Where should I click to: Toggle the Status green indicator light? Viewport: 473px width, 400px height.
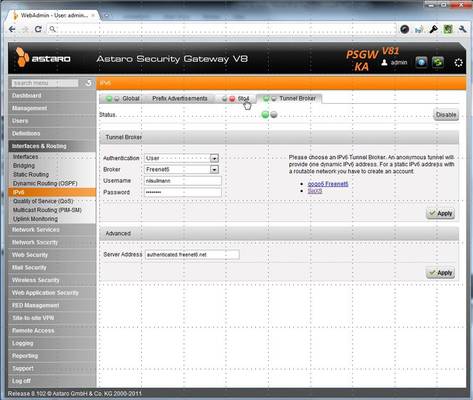pos(265,115)
